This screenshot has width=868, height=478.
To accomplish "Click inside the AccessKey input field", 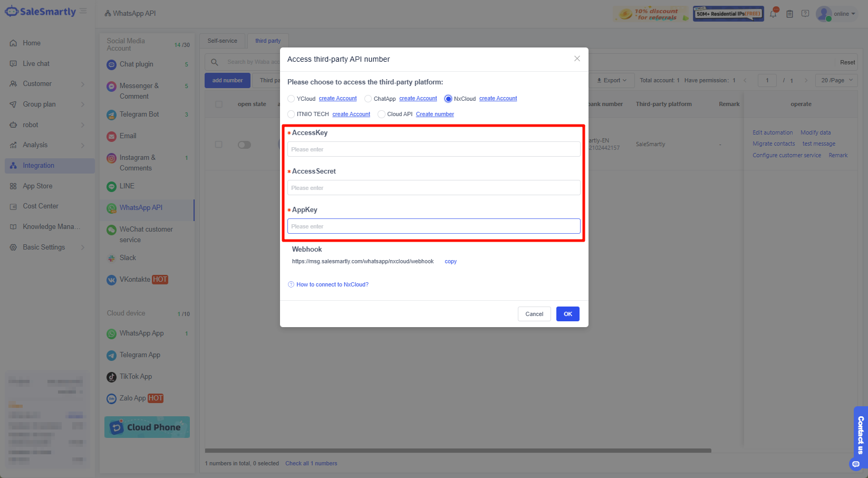I will (x=433, y=149).
